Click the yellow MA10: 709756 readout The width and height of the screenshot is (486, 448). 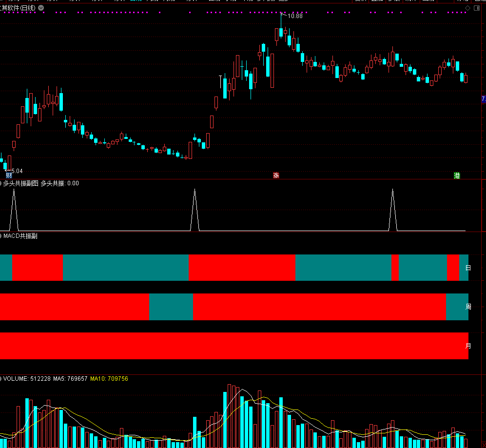pyautogui.click(x=109, y=379)
